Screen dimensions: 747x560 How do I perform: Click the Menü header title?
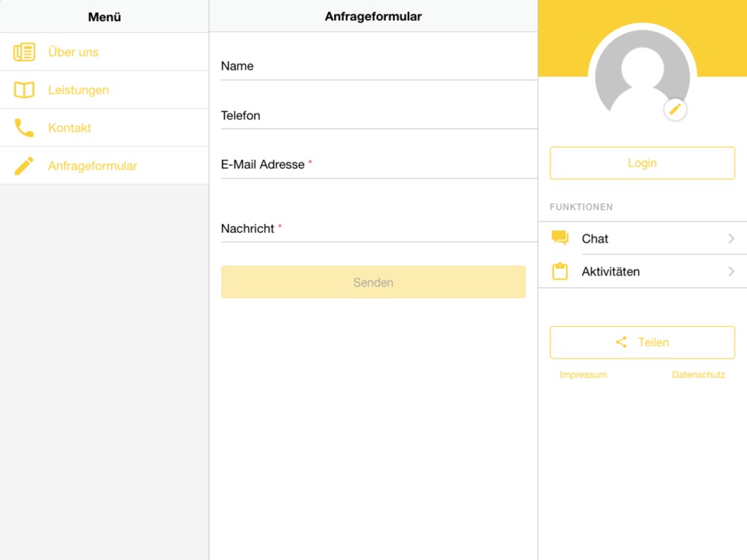(105, 17)
